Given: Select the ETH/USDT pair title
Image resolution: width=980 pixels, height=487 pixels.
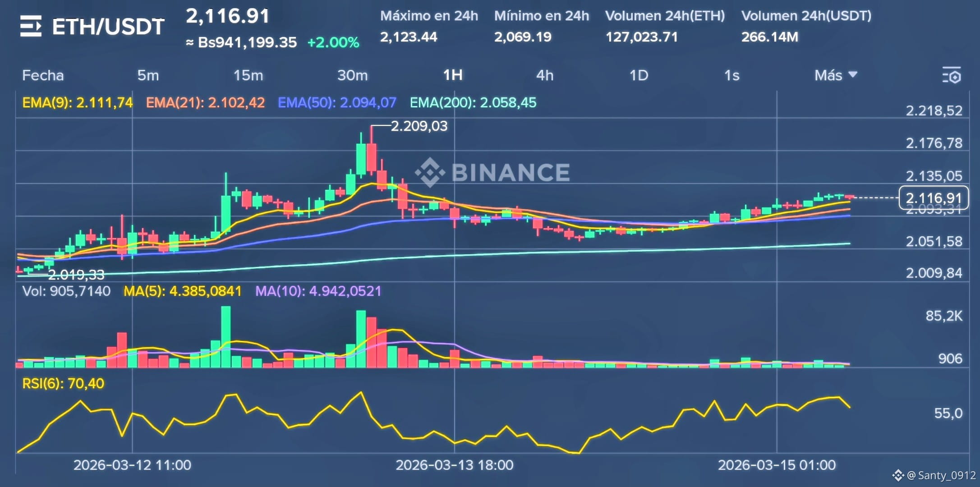Looking at the screenshot, I should (x=108, y=27).
